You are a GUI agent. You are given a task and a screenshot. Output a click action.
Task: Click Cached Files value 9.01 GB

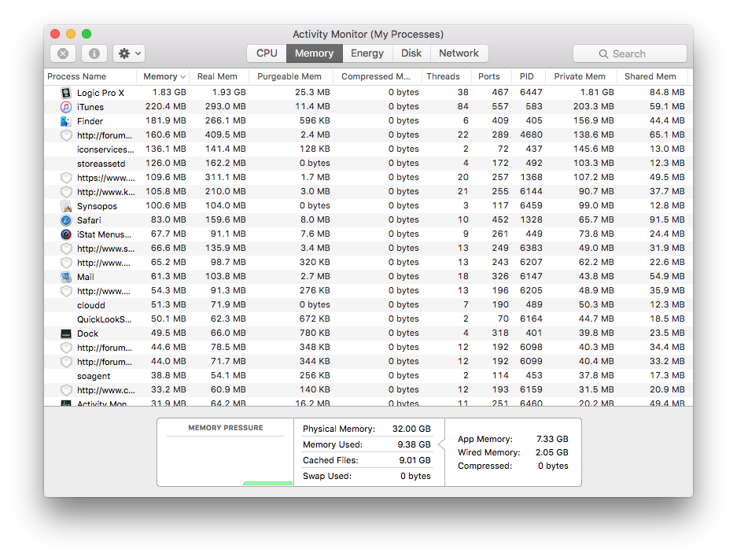[x=415, y=460]
